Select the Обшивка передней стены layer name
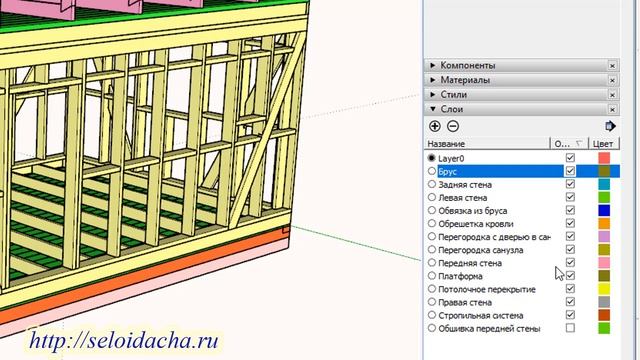The image size is (640, 360). (489, 328)
